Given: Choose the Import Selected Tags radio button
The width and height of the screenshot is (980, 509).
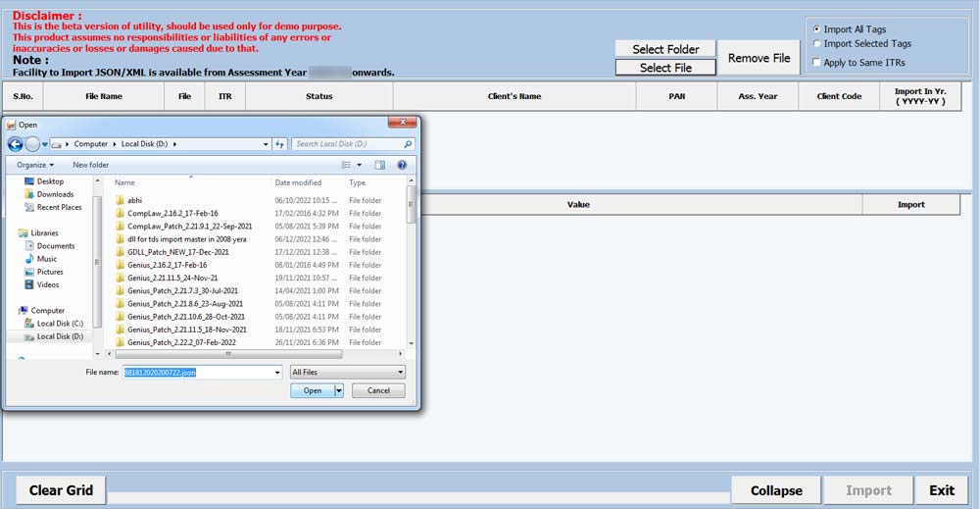Looking at the screenshot, I should 817,43.
